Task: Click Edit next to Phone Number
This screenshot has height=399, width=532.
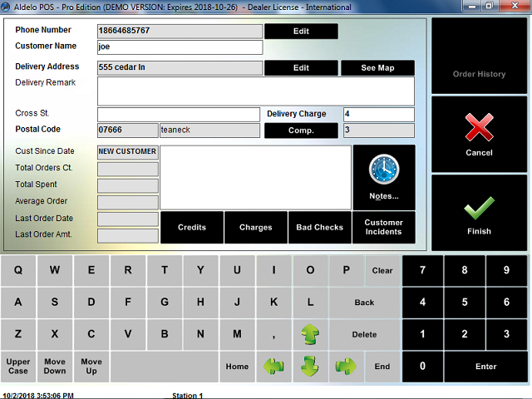Action: pyautogui.click(x=301, y=32)
